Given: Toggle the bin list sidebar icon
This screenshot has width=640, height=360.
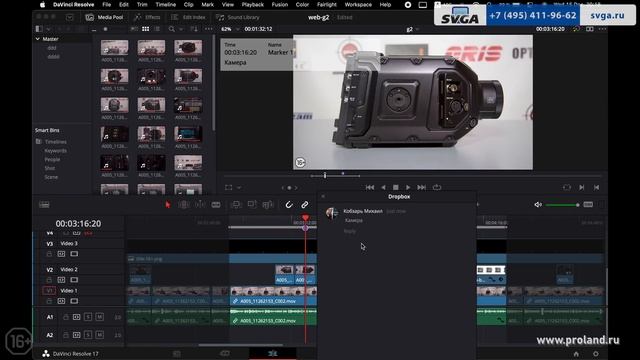Looking at the screenshot, I should click(39, 29).
